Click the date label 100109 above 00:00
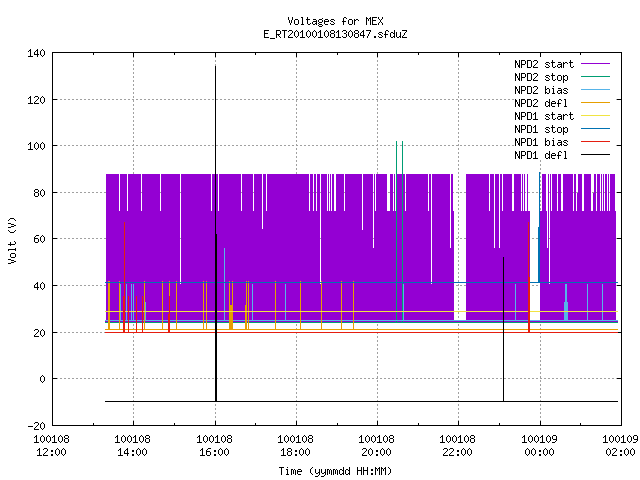640x480 pixels. 540,439
